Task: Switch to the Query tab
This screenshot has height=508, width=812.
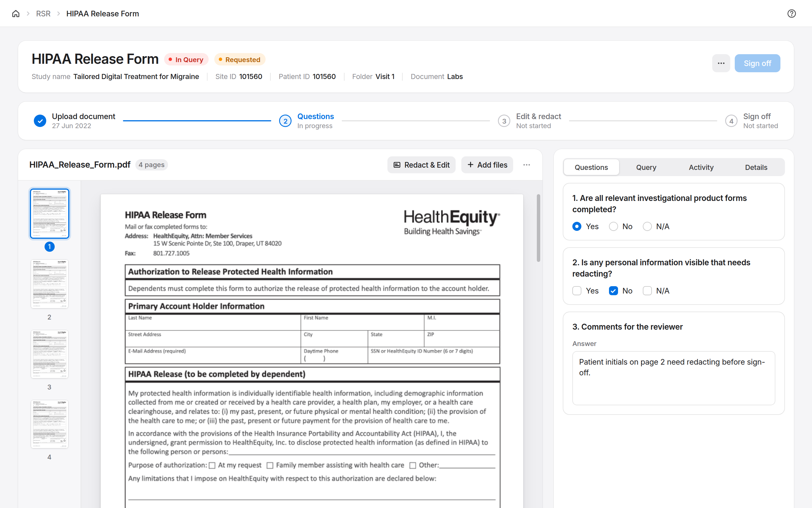Action: [x=646, y=167]
